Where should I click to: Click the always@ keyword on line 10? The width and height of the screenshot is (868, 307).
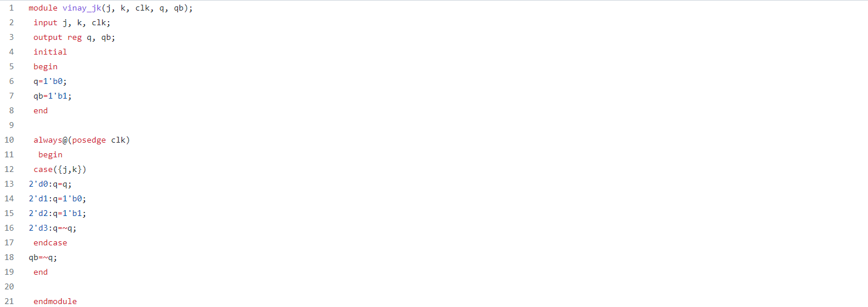point(50,140)
